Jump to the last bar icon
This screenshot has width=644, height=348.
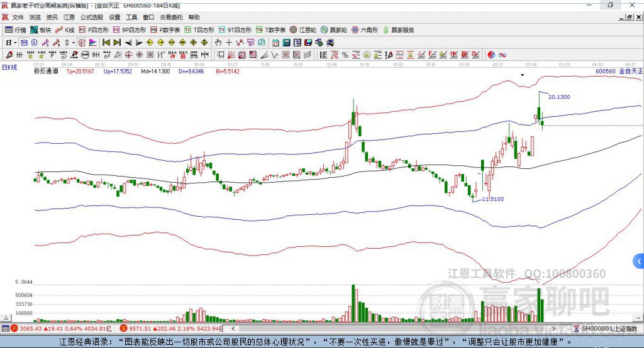[x=117, y=43]
